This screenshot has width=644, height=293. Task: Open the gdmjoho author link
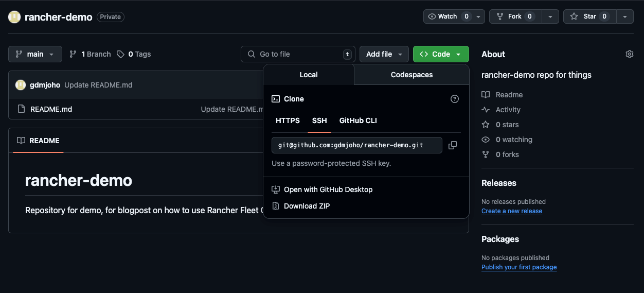pyautogui.click(x=45, y=85)
